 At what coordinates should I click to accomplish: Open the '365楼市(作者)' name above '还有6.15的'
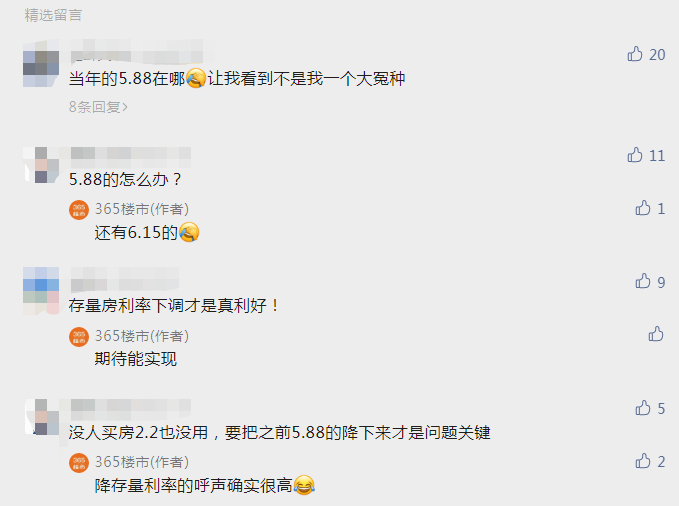coord(142,209)
